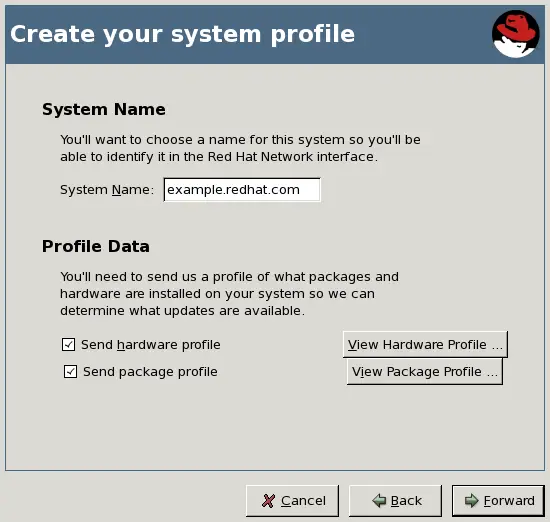Click the 'Profile Data' section heading

coord(96,246)
